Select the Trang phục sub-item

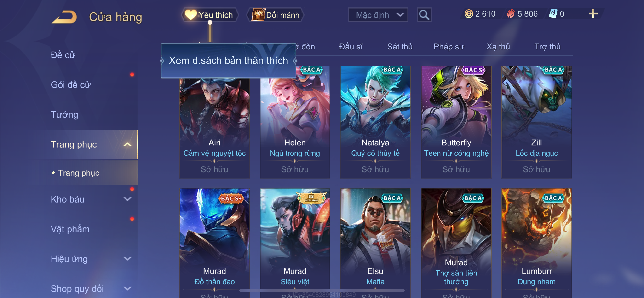79,173
